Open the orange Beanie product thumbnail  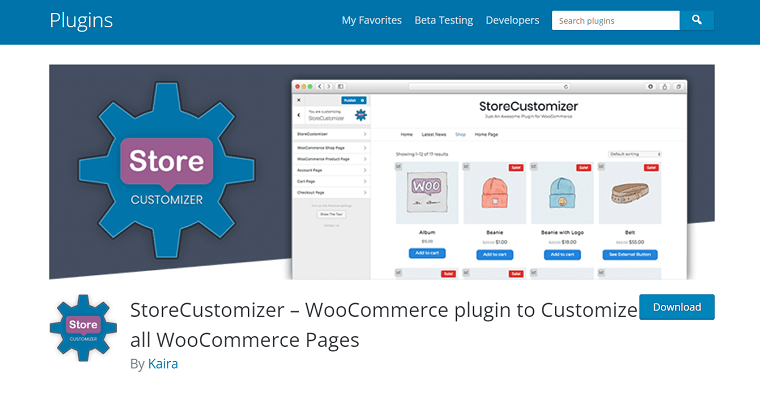tap(494, 193)
